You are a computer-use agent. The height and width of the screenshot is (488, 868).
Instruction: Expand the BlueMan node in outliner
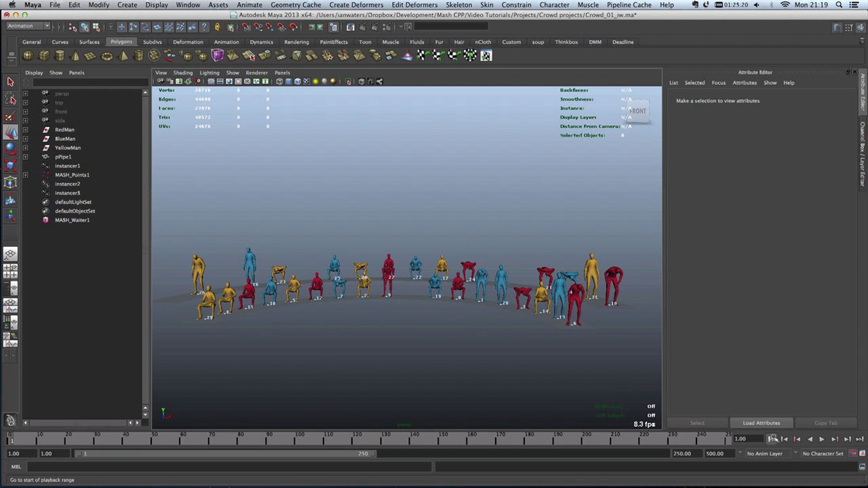(25, 139)
